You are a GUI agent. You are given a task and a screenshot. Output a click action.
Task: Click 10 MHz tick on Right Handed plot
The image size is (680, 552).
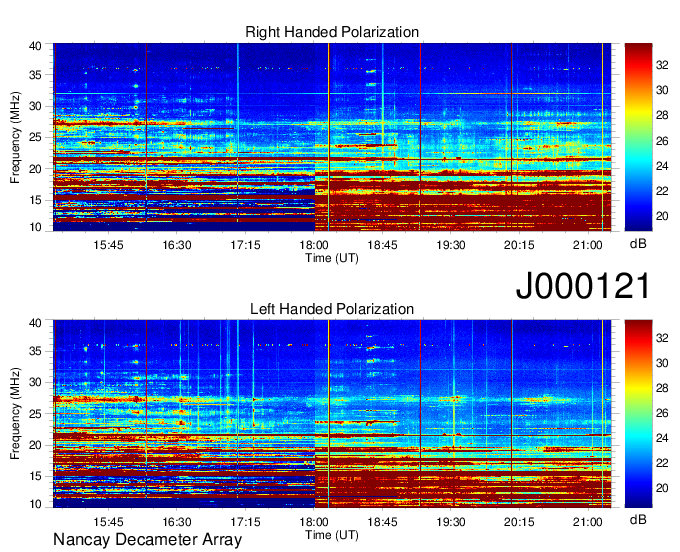[35, 227]
